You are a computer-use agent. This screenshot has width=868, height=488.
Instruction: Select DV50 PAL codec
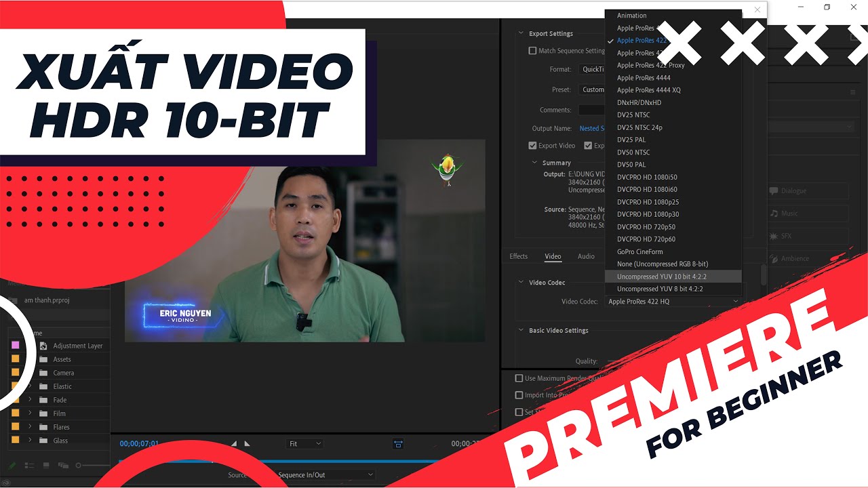[673, 165]
